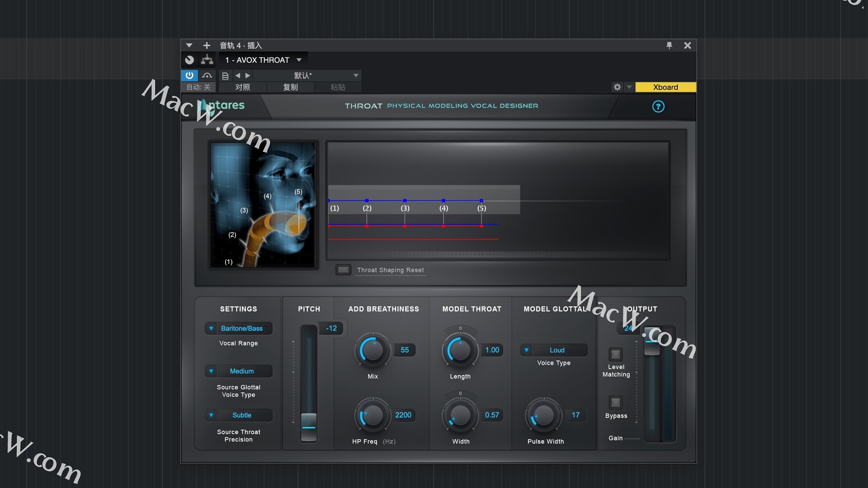868x488 pixels.
Task: Click the Pulse Width value 17
Action: point(576,415)
